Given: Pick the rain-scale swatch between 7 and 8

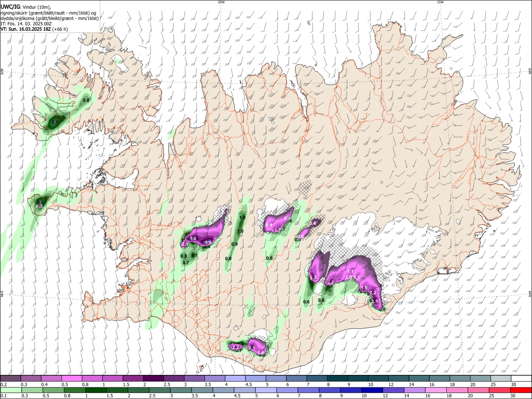Looking at the screenshot, I should pos(308,390).
